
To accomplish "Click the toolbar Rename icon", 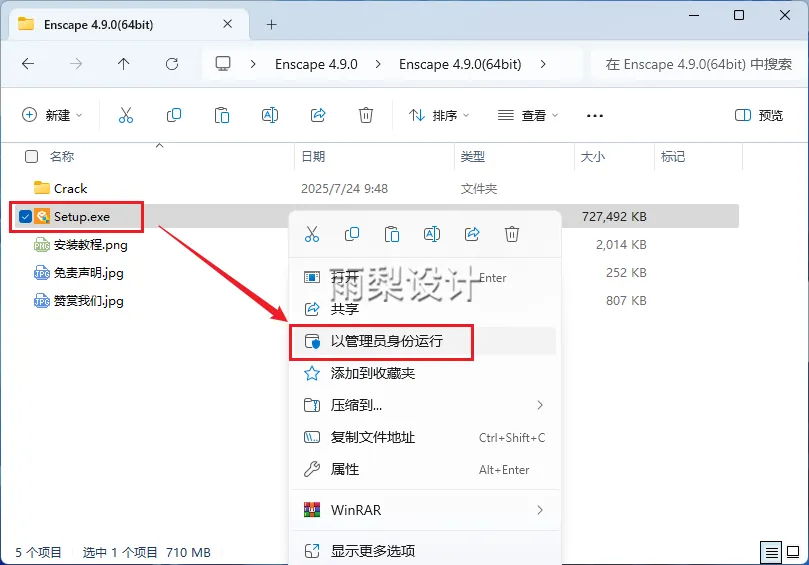I will [270, 115].
